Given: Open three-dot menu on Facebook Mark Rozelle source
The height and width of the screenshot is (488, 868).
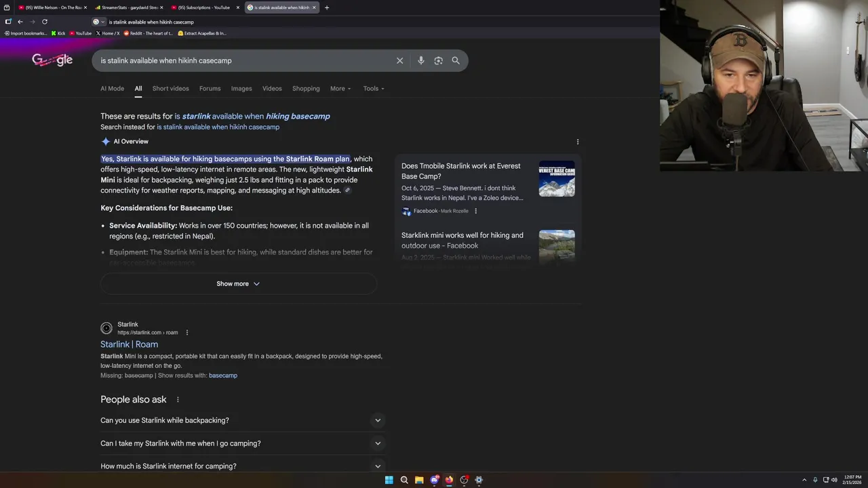Looking at the screenshot, I should tap(475, 211).
